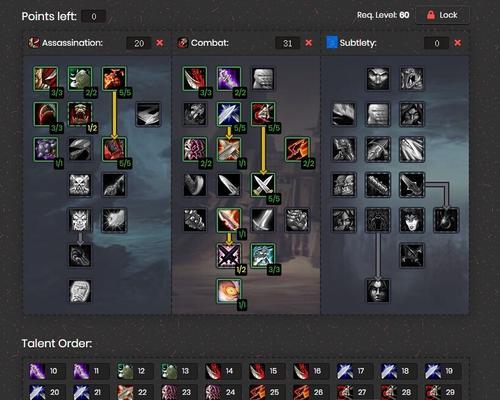Screen dimensions: 500x400
Task: Select Elusiveness talent in Subtlety
Action: 378,114
